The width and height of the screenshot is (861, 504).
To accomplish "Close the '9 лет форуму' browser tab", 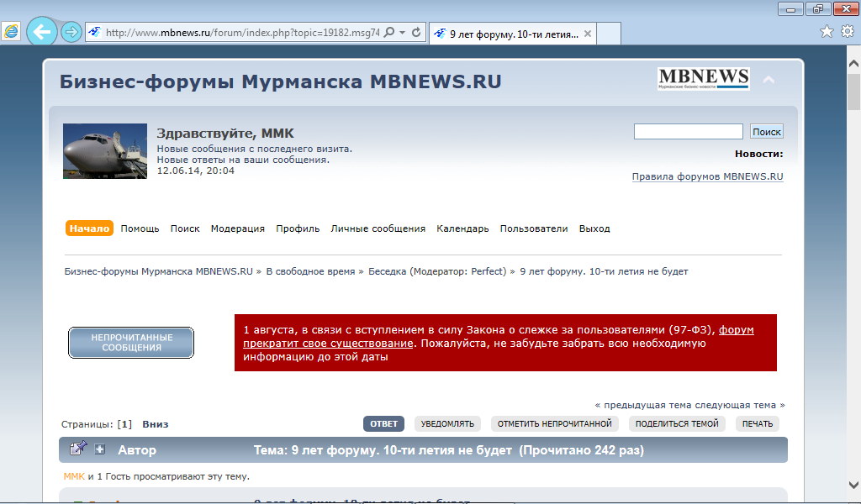I will 588,34.
